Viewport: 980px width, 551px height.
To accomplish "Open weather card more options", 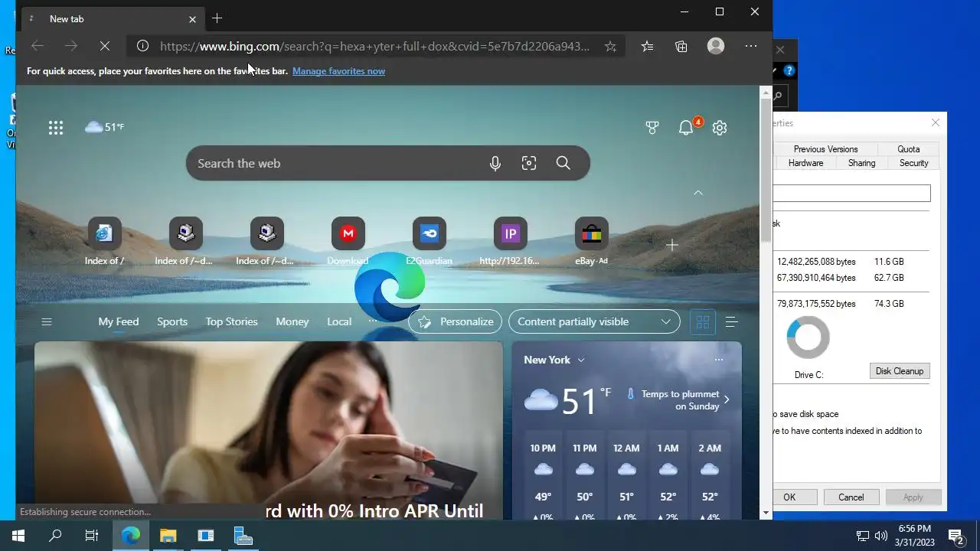I will tap(718, 360).
